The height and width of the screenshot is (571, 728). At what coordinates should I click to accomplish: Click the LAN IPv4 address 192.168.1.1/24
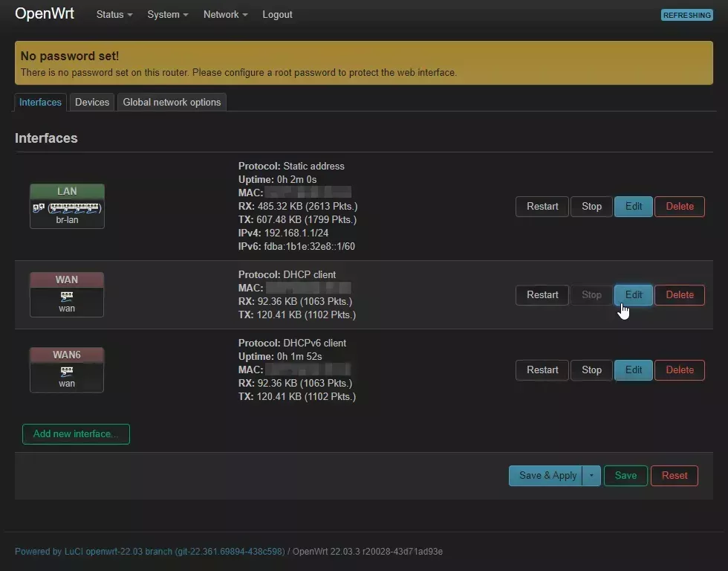click(x=296, y=233)
